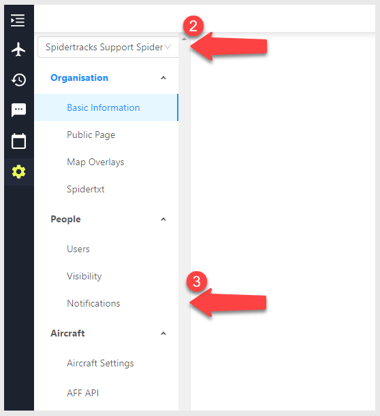The width and height of the screenshot is (380, 416).
Task: Collapse the Organisation section chevron
Action: coord(163,78)
